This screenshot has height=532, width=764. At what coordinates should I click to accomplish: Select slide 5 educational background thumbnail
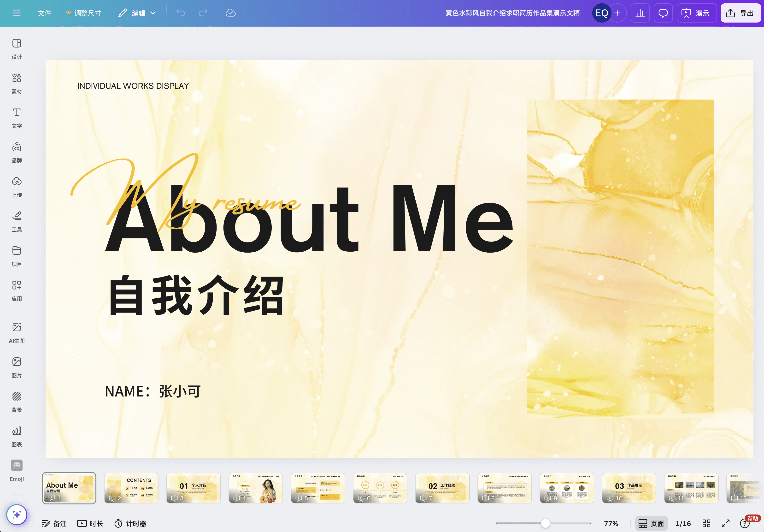[318, 488]
